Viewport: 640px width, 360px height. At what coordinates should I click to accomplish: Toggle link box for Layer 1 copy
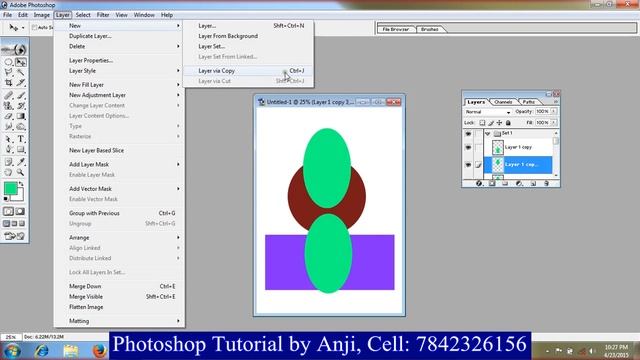coord(478,147)
